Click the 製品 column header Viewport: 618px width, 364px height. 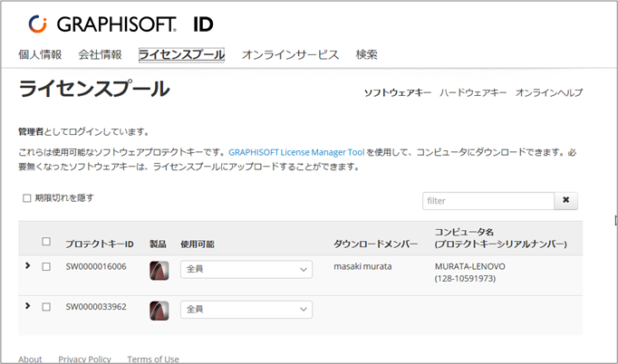tap(158, 244)
